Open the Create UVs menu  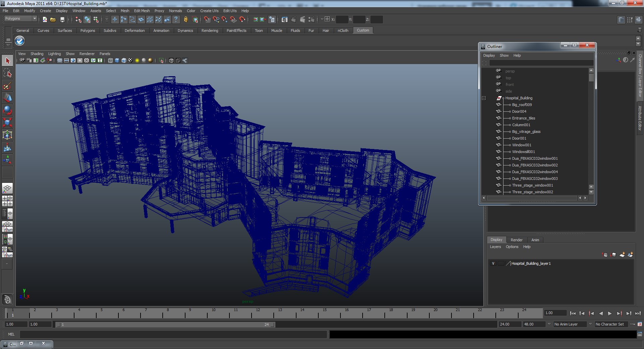pos(209,11)
